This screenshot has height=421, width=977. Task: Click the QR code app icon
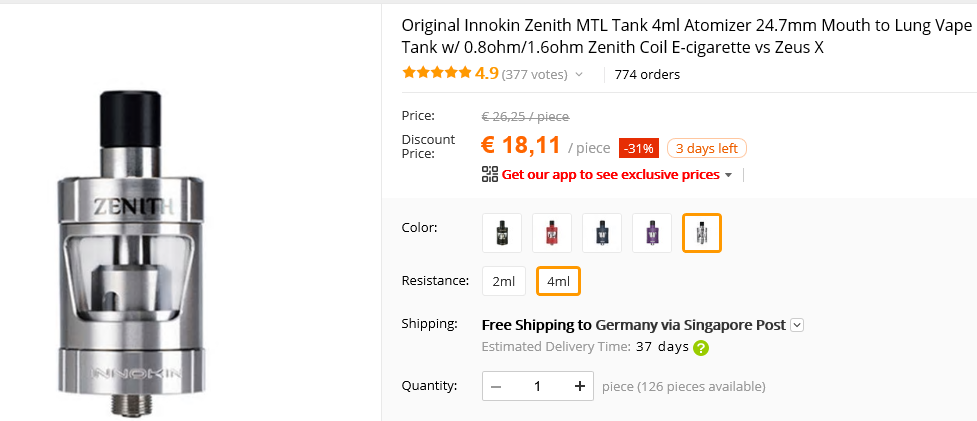489,174
